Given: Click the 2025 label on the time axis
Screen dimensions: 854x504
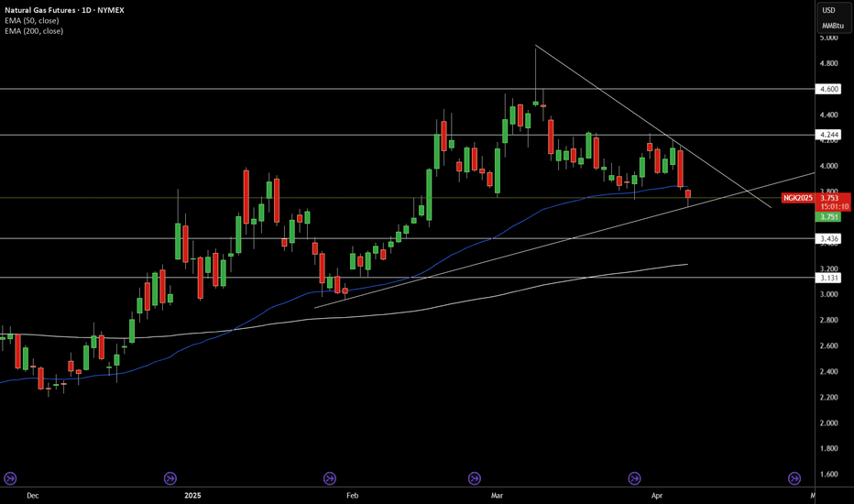Looking at the screenshot, I should [x=192, y=495].
